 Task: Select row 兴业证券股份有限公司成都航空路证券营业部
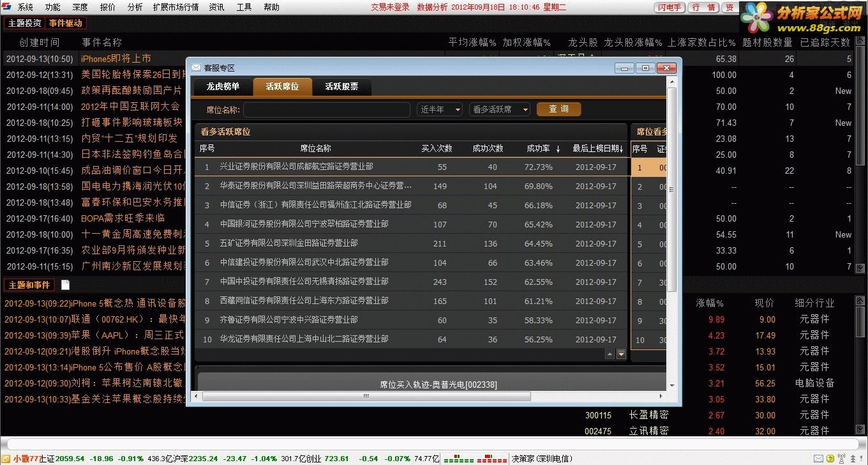coord(411,167)
